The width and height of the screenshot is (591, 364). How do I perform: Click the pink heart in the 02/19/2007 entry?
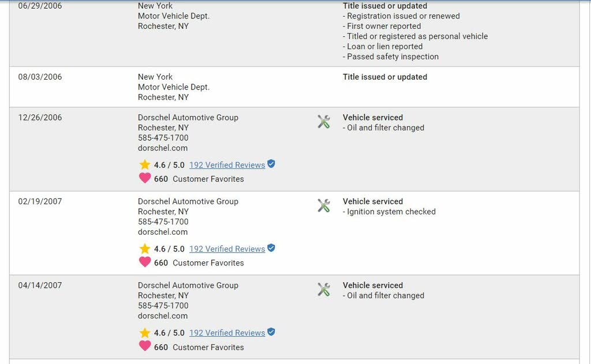tap(145, 262)
